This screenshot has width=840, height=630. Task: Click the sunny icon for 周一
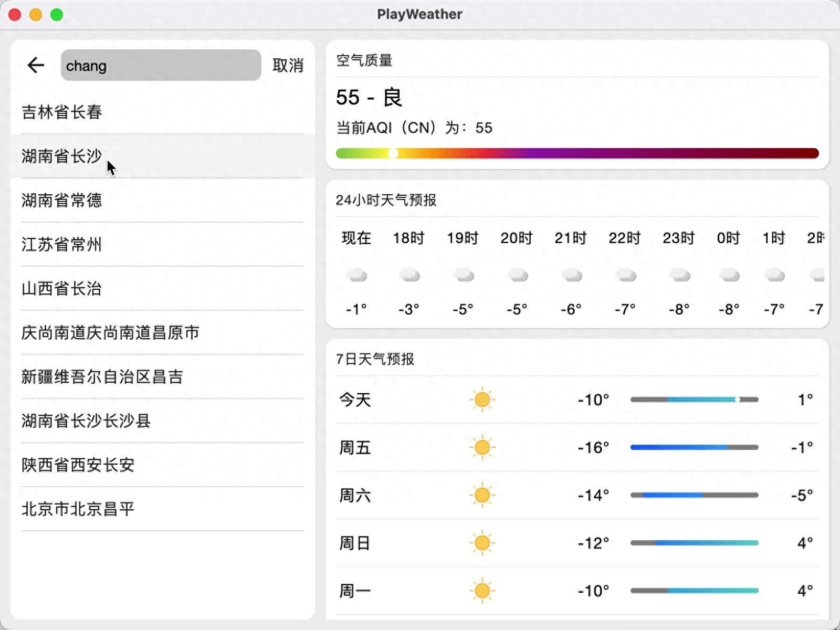point(482,591)
